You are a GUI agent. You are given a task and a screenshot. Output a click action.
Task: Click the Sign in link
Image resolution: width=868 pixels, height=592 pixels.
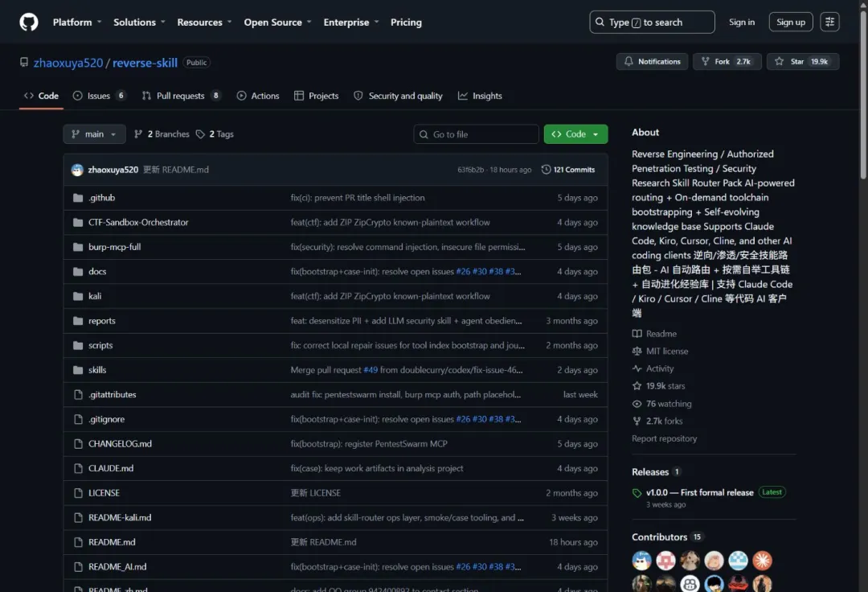pos(741,23)
